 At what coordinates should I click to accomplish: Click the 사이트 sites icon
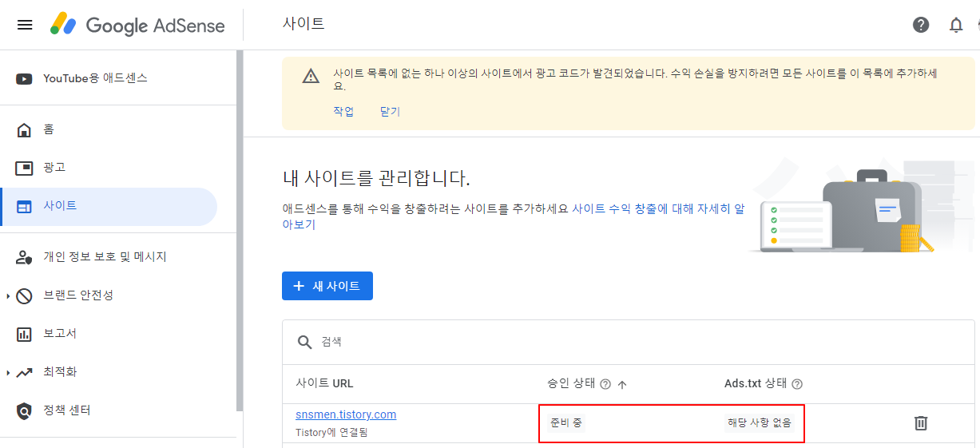tap(25, 206)
